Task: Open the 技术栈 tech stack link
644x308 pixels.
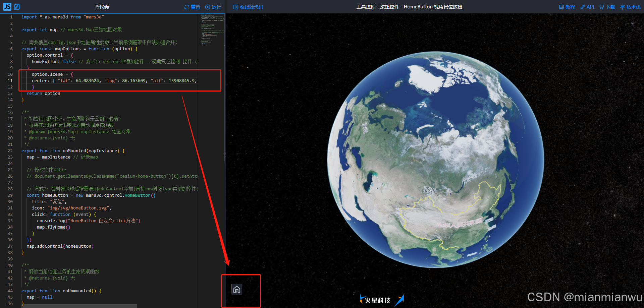Action: 630,7
